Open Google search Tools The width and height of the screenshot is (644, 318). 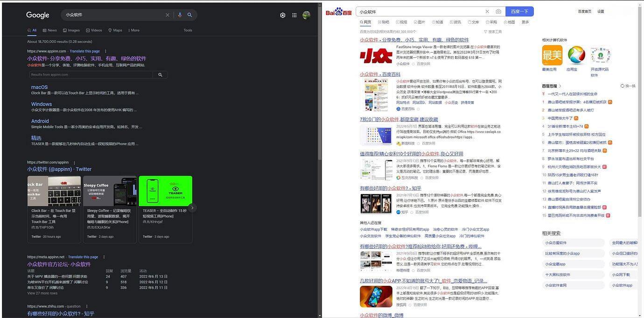tap(188, 30)
